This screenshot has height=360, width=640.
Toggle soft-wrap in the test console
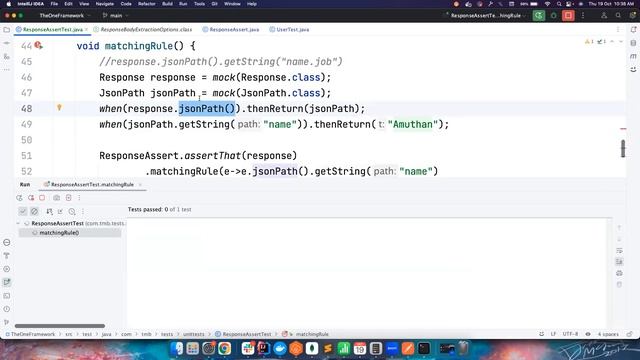[619, 250]
